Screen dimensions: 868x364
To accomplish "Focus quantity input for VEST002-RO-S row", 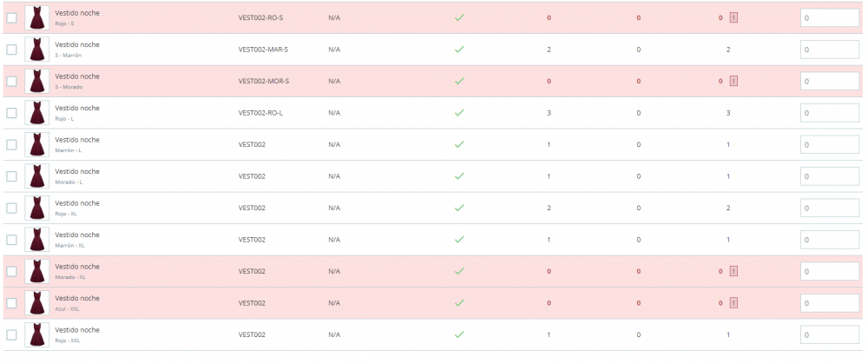I will (830, 17).
